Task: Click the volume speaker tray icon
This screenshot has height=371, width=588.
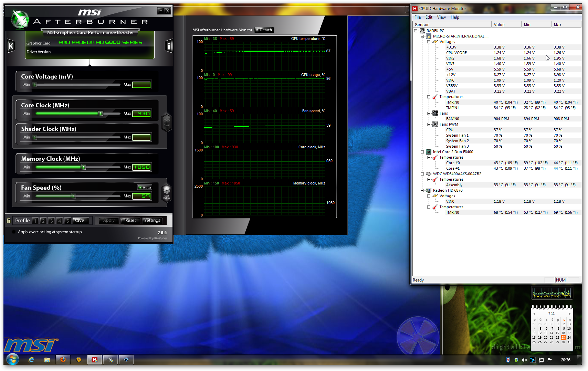Action: (524, 360)
